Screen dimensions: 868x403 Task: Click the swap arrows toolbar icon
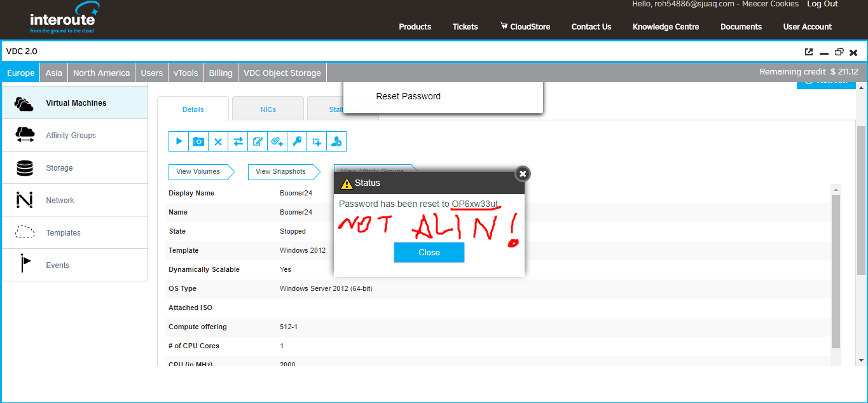pos(238,141)
